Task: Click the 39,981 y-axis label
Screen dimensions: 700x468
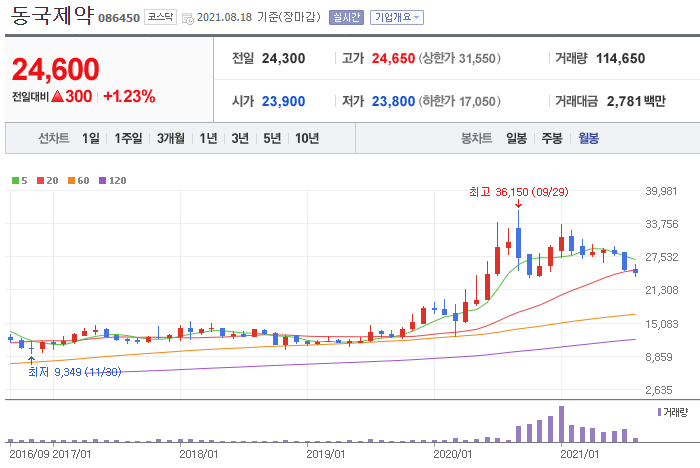Action: pyautogui.click(x=661, y=192)
